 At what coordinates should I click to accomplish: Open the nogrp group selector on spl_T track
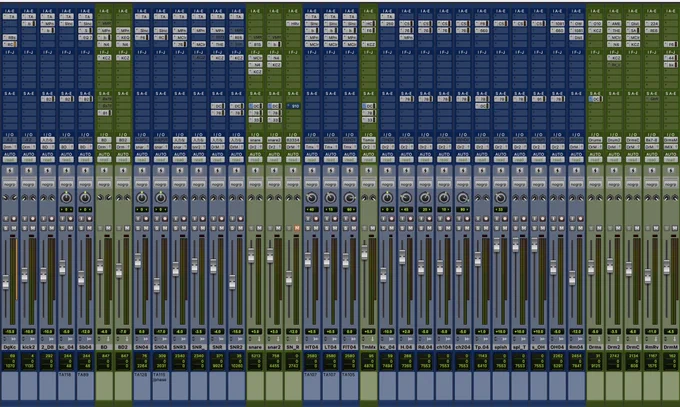point(519,184)
